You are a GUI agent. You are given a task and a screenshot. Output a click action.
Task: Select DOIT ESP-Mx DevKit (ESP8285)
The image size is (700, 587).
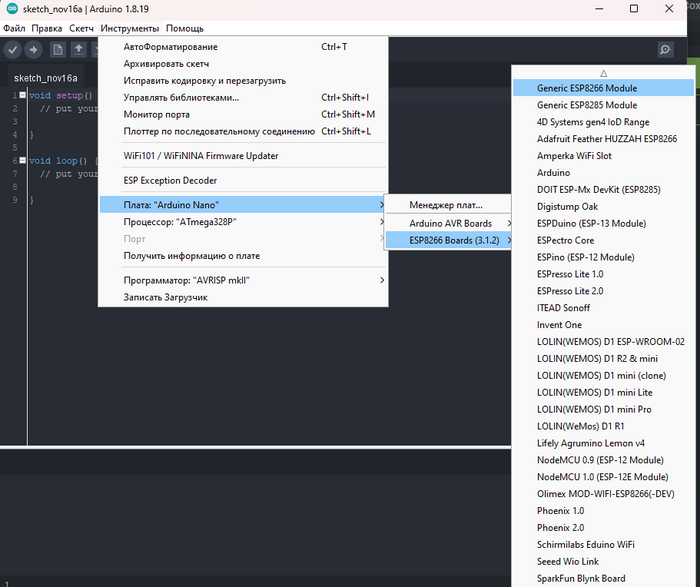[604, 190]
